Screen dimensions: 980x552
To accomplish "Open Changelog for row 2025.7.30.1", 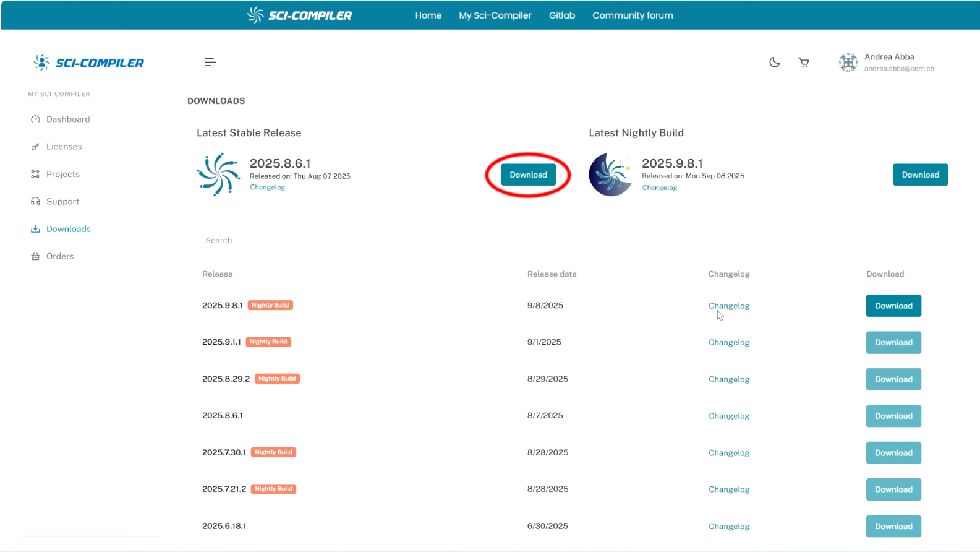I will (729, 453).
